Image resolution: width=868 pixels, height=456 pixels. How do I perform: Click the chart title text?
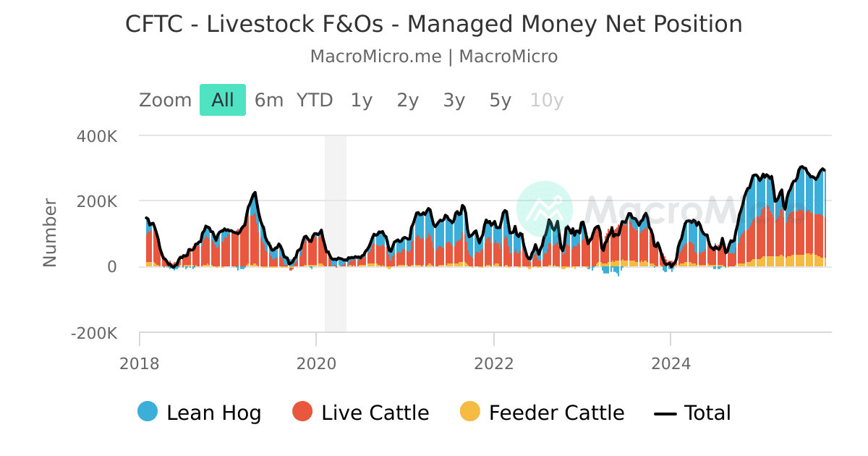pyautogui.click(x=434, y=24)
